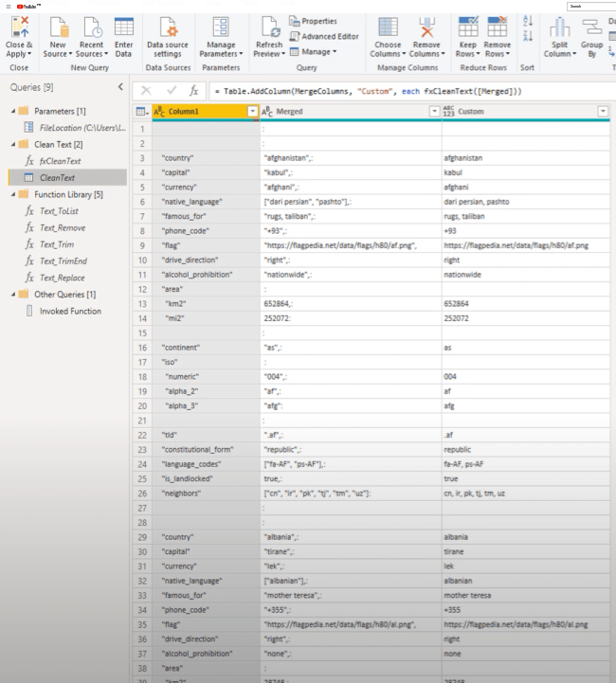Click the Refresh Preview icon
Viewport: 616px width, 683px height.
coord(268,27)
